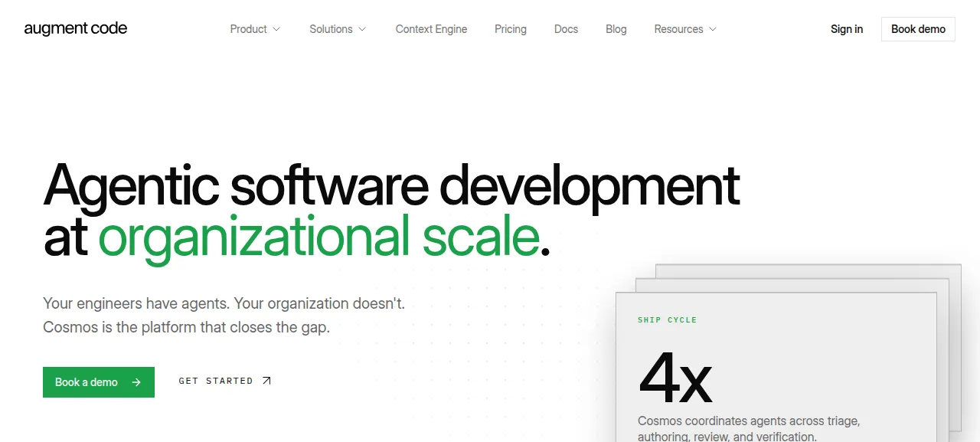Click 'Your engineers have agents' subtitle line
This screenshot has width=980, height=442.
click(224, 303)
